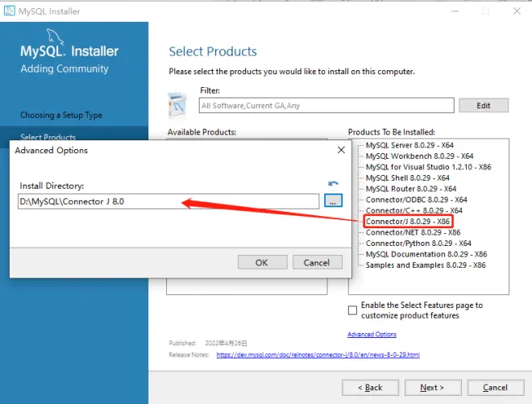
Task: Go to previous step with Back
Action: [x=370, y=387]
